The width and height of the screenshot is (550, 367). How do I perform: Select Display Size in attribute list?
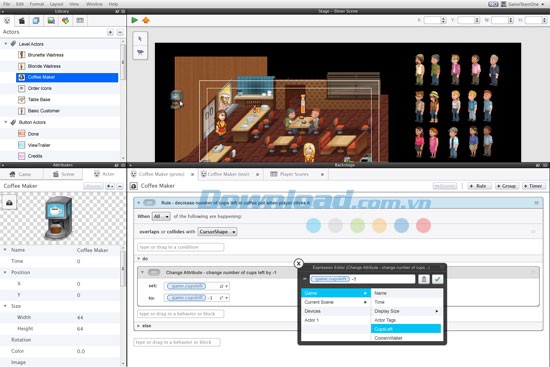pos(406,311)
